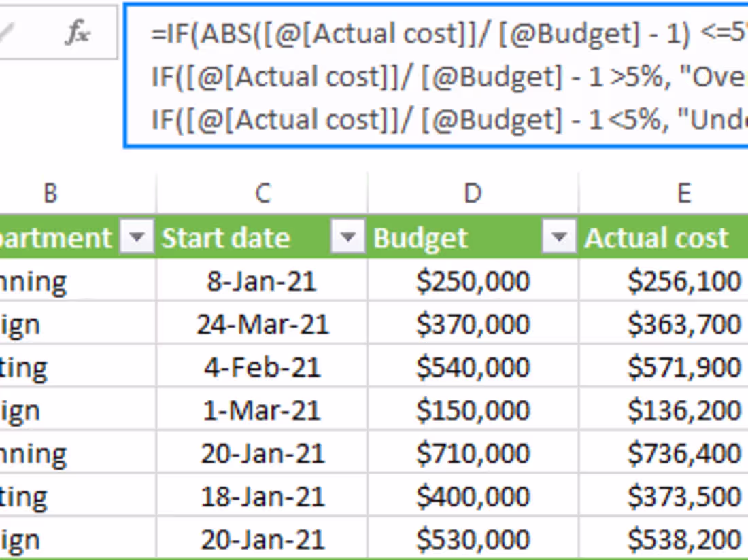The image size is (748, 560).
Task: Select the 18-Jan-21 start date cell
Action: [x=262, y=497]
